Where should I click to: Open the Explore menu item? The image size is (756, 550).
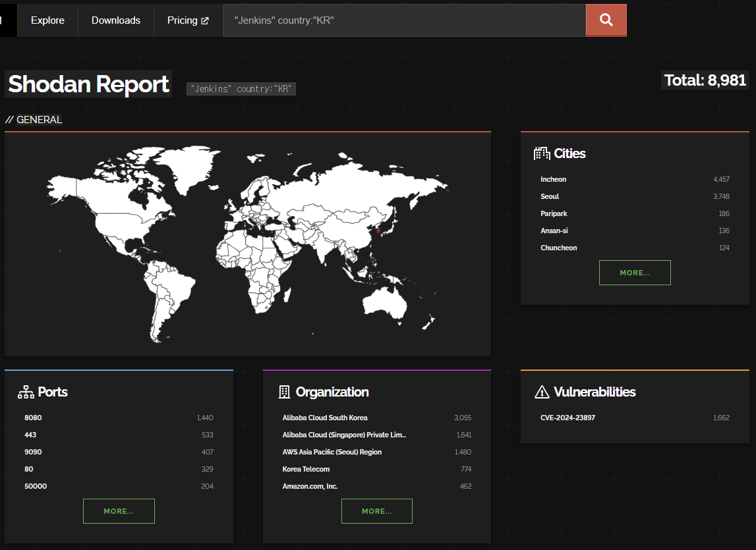click(x=47, y=20)
